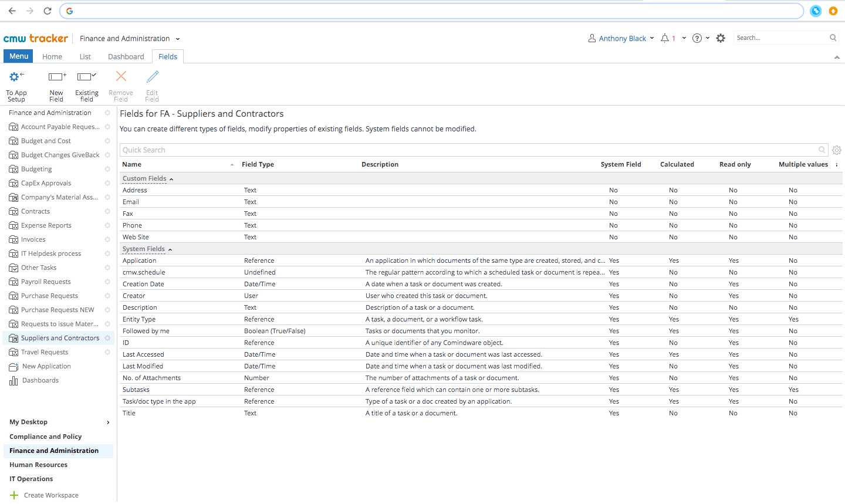Click gear next to Finance and Administration header

click(107, 113)
